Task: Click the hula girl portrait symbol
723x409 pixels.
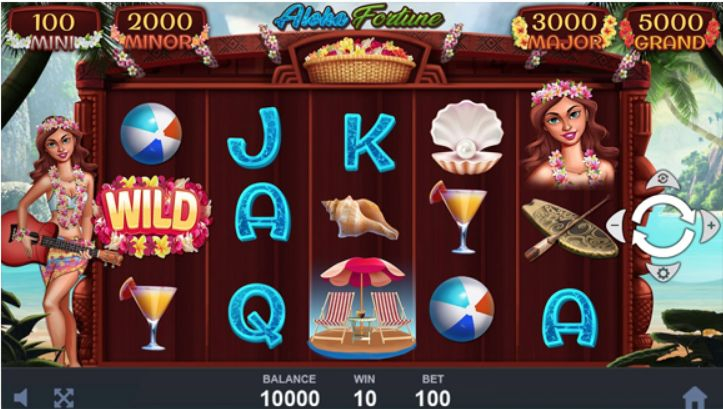Action: tap(569, 134)
